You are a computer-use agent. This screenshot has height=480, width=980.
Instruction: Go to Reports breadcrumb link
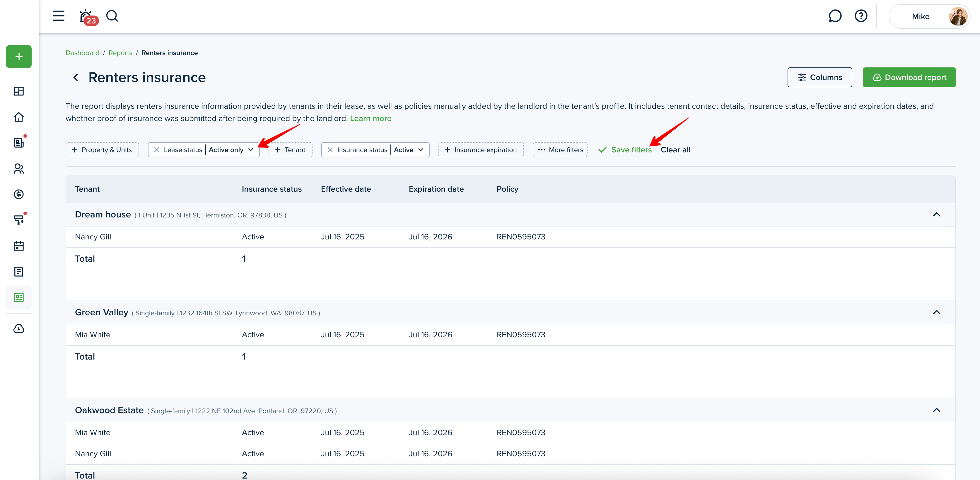pos(120,53)
